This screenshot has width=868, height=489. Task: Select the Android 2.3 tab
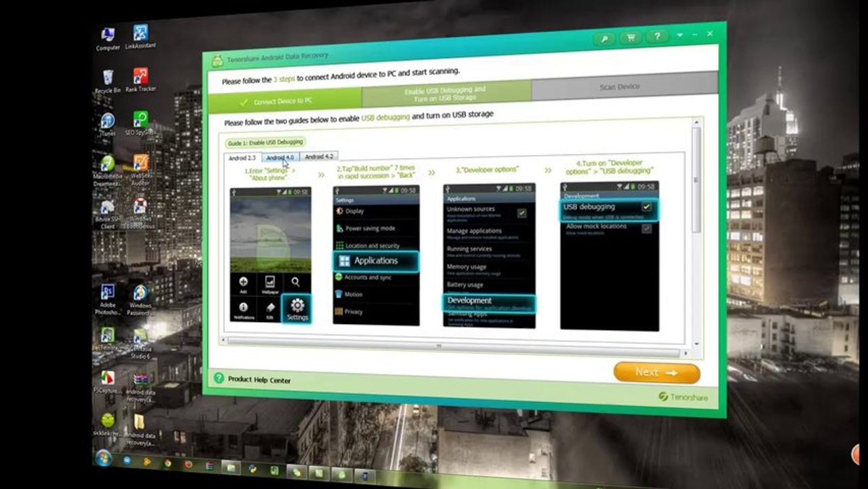(x=242, y=158)
